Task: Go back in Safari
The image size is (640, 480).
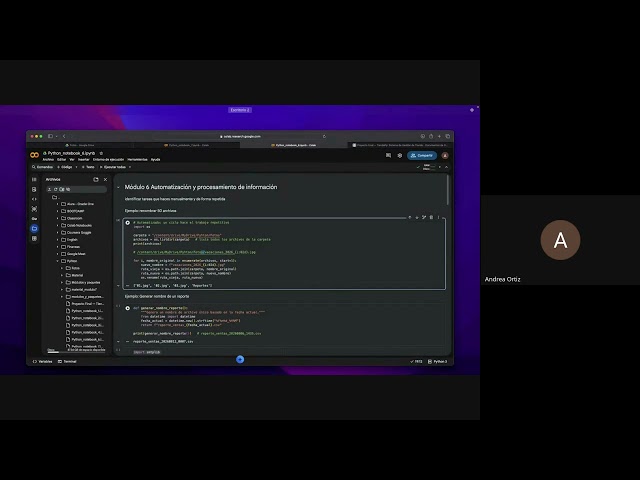Action: point(64,136)
